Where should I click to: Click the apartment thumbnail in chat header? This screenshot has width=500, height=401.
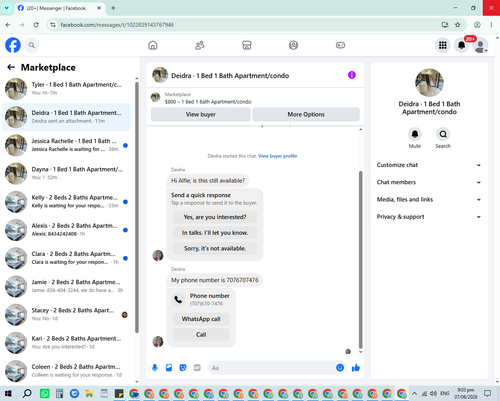[160, 75]
